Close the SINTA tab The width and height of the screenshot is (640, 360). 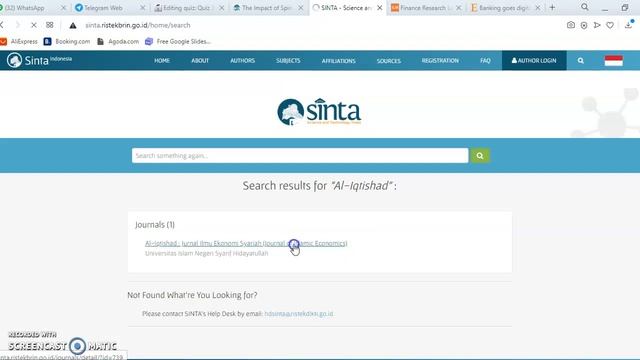tap(380, 8)
